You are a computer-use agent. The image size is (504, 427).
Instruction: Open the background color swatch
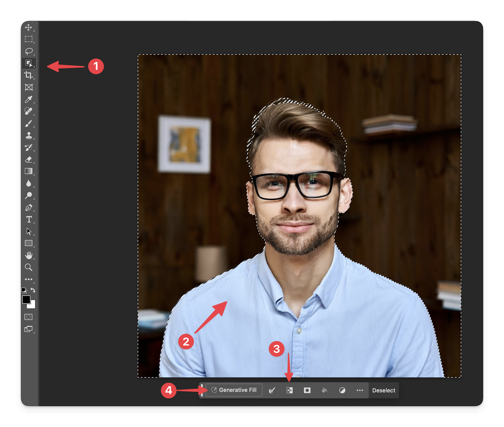33,306
